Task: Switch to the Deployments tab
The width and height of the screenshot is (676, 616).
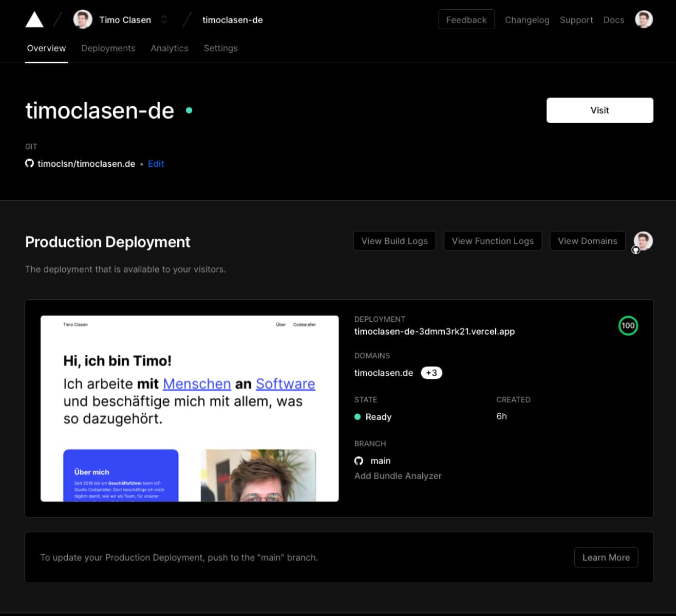Action: (108, 48)
